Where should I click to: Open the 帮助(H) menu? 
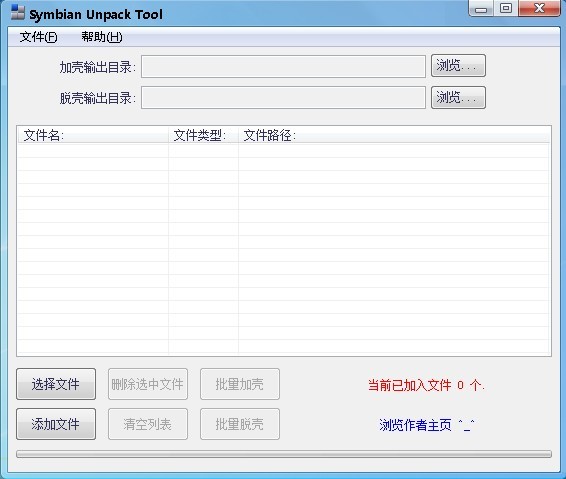click(x=102, y=37)
